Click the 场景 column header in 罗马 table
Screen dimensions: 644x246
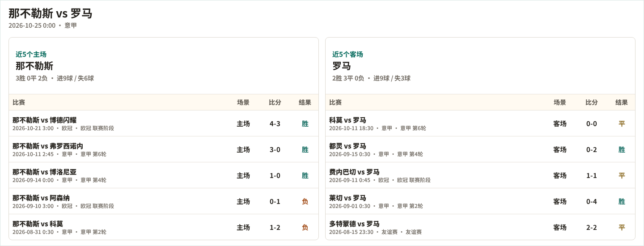tap(560, 102)
